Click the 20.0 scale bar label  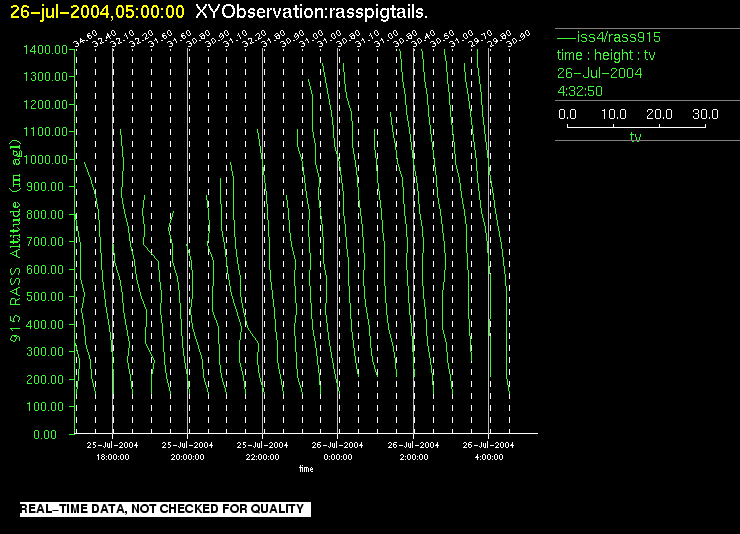coord(659,114)
